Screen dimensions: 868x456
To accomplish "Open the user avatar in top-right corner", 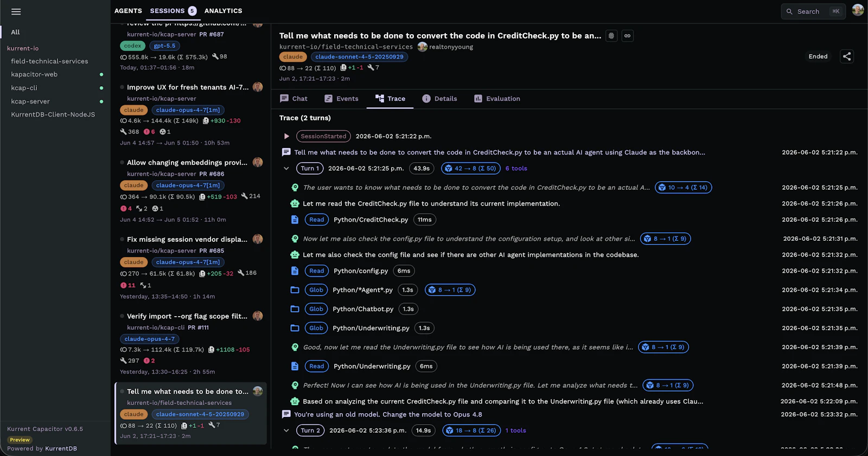I will (x=858, y=10).
